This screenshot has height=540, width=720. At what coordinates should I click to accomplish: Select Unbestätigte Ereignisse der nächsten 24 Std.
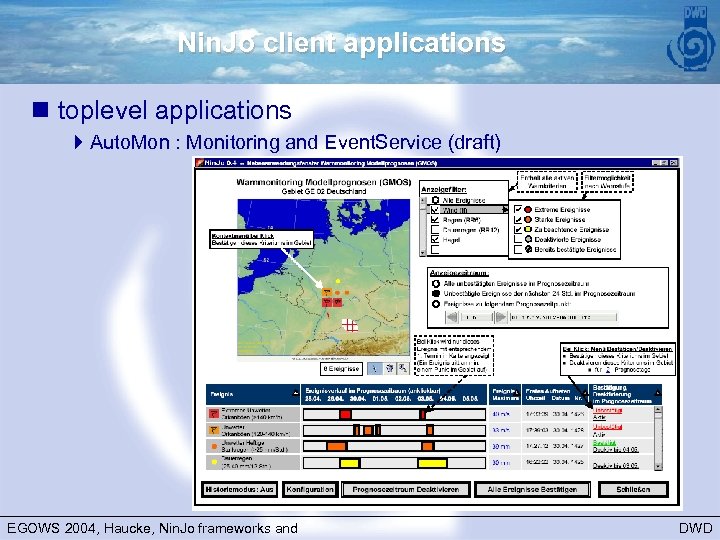(x=436, y=293)
